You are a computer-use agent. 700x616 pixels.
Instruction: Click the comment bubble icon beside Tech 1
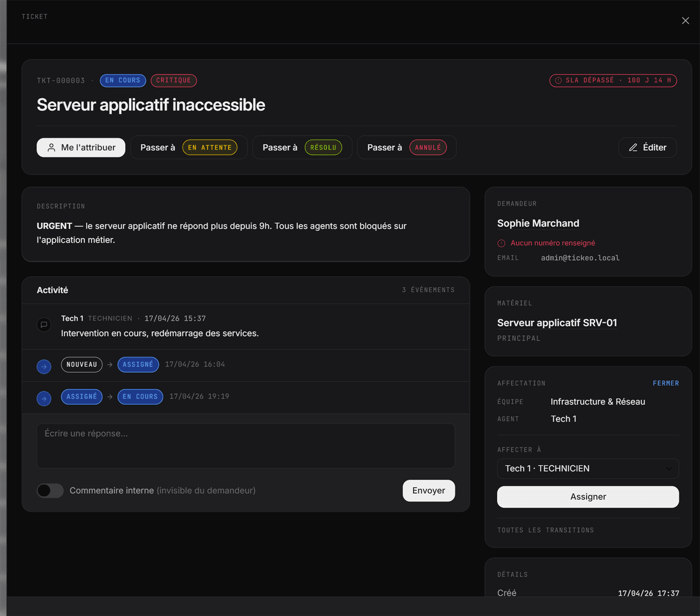pyautogui.click(x=44, y=325)
